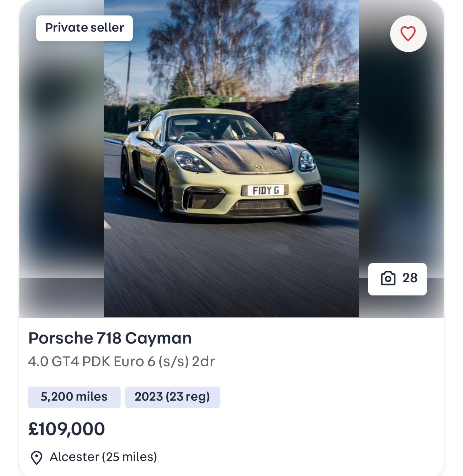Viewport: 463px width, 476px height.
Task: Select the 2023 (23 reg) tag
Action: click(172, 397)
